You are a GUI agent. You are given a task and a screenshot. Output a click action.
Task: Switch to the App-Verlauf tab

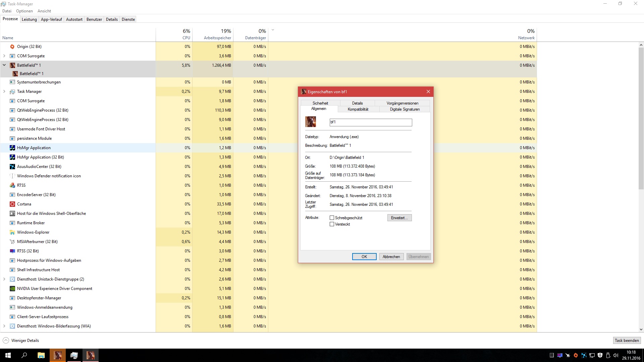pos(51,19)
